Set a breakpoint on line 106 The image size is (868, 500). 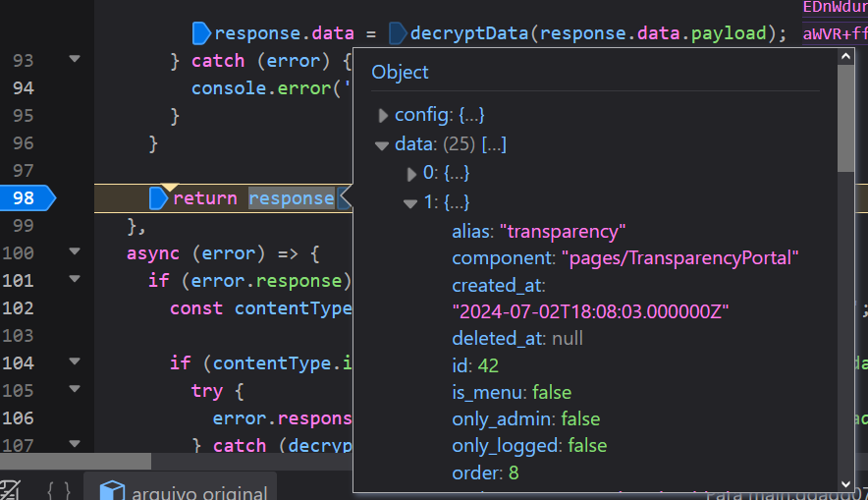[18, 418]
